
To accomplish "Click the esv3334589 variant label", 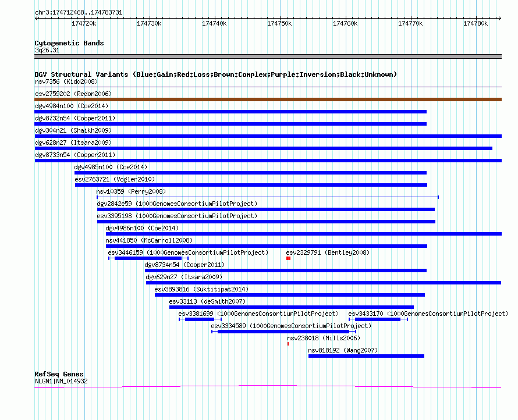I will [x=291, y=326].
